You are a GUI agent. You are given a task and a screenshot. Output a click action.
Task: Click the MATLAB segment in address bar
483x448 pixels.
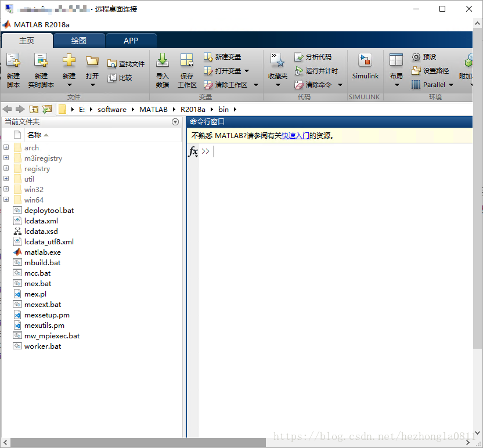[x=153, y=109]
